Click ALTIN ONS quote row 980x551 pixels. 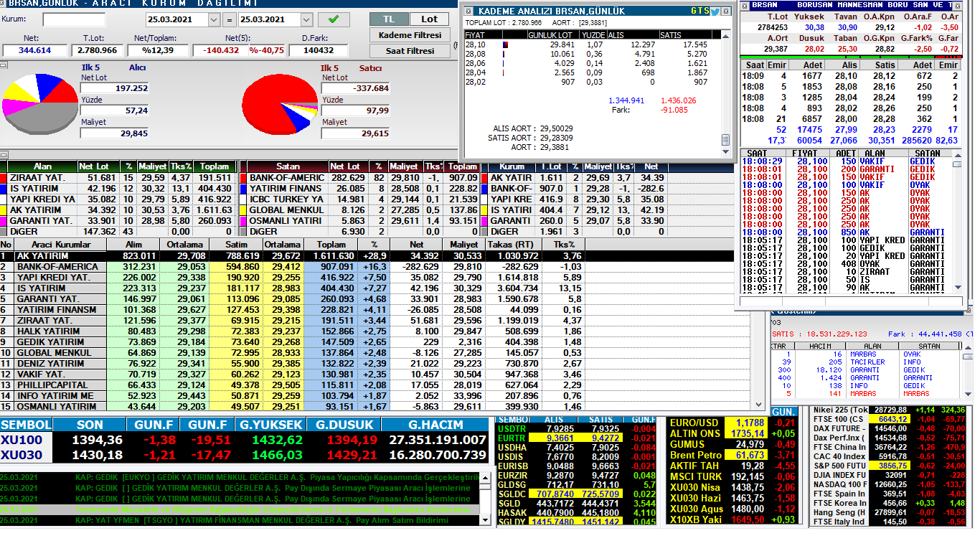pyautogui.click(x=732, y=434)
